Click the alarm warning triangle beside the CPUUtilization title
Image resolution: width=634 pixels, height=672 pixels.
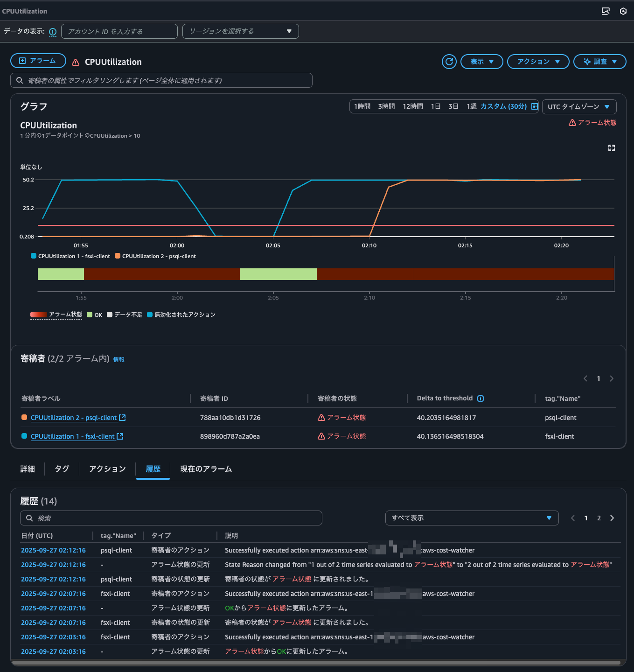76,62
